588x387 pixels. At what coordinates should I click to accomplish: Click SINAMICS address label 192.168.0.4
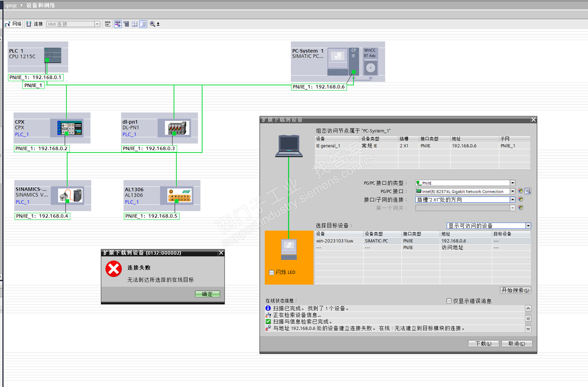[42, 216]
